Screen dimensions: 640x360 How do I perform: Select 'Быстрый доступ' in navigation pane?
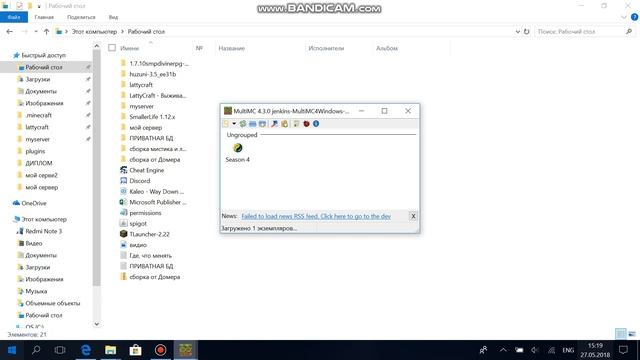pyautogui.click(x=43, y=55)
